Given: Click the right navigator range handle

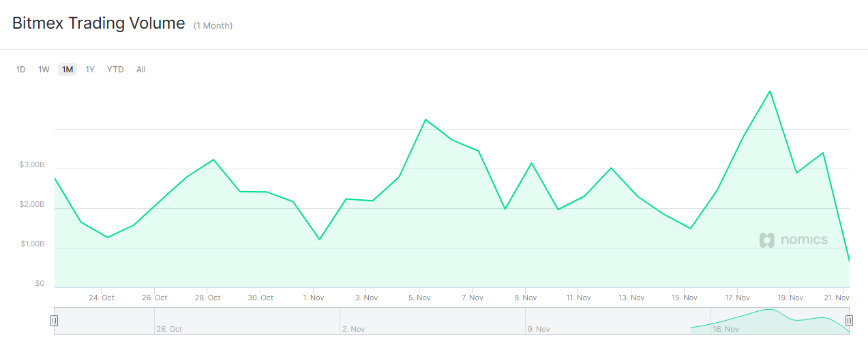Looking at the screenshot, I should click(849, 321).
